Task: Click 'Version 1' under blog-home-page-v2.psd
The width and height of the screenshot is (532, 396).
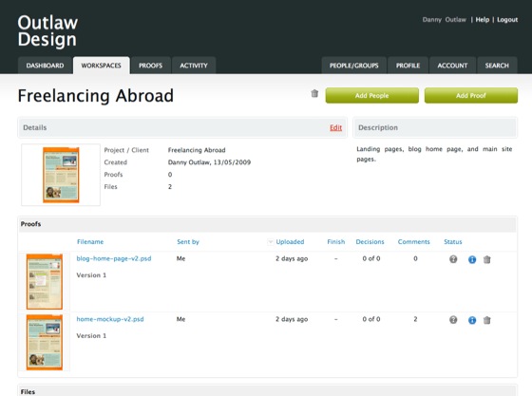Action: pos(91,275)
